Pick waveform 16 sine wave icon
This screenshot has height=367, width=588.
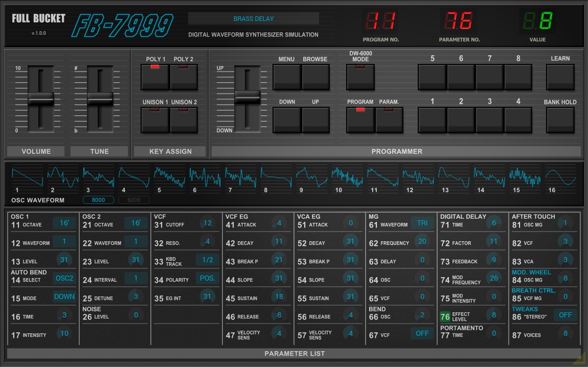click(x=560, y=177)
